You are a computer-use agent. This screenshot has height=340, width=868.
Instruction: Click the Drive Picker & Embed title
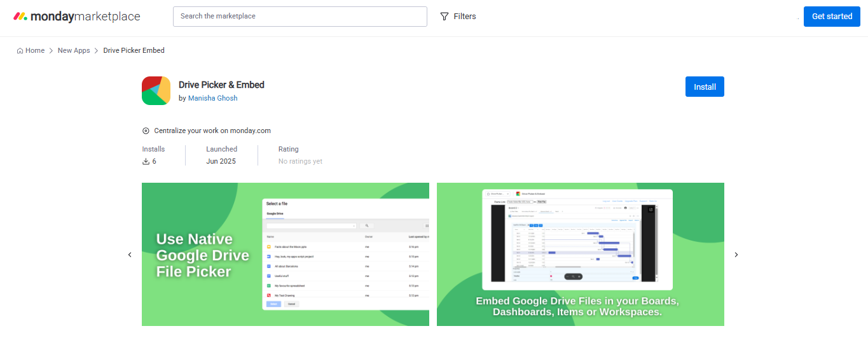tap(221, 85)
